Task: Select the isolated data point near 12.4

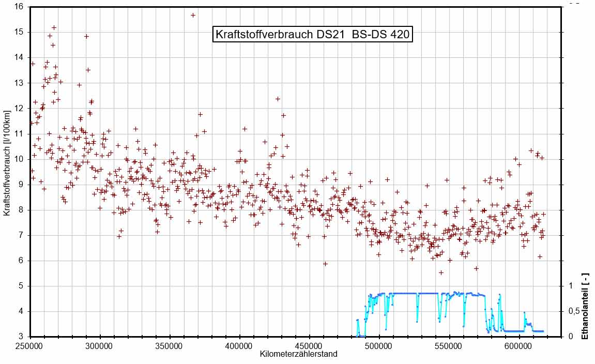Action: (278, 99)
